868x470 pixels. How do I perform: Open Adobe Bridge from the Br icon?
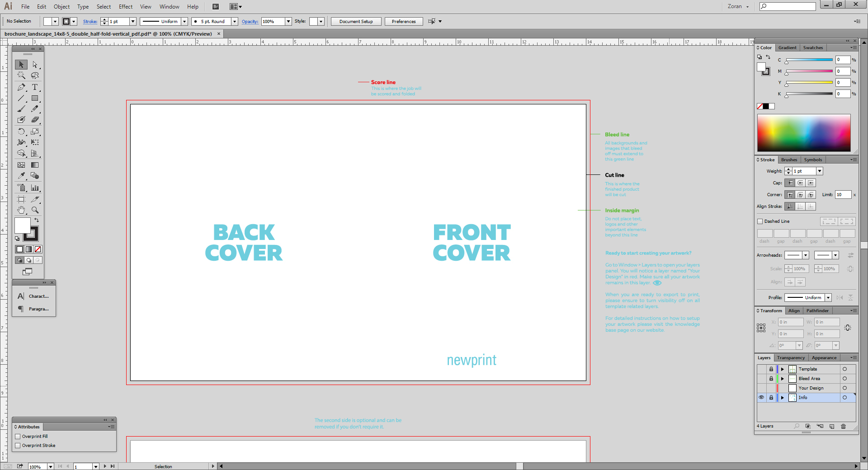click(x=216, y=6)
